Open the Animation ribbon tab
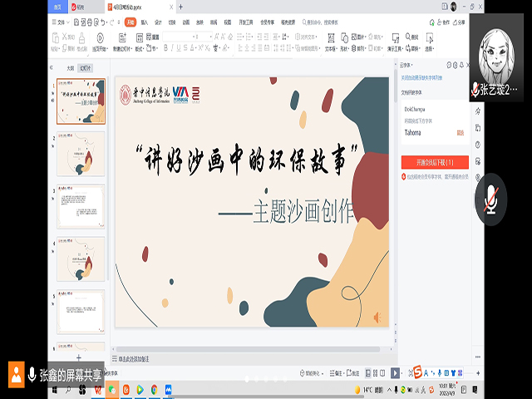The width and height of the screenshot is (532, 399). 186,22
